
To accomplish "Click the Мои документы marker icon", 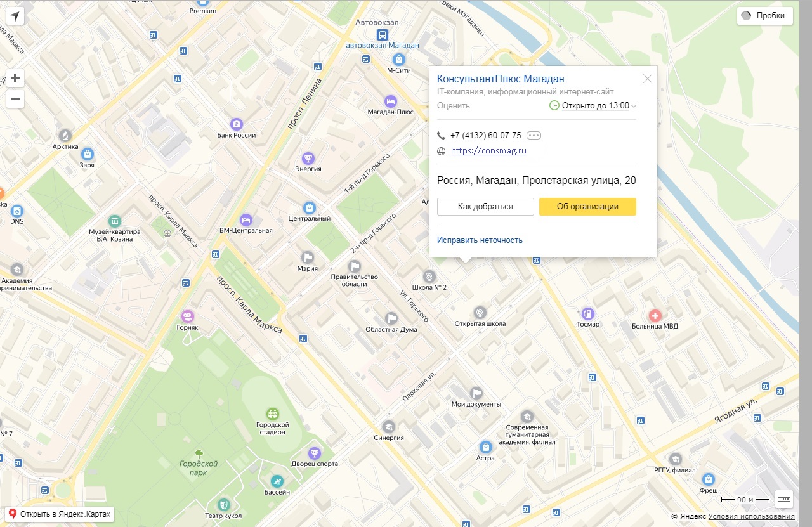I will tap(476, 393).
